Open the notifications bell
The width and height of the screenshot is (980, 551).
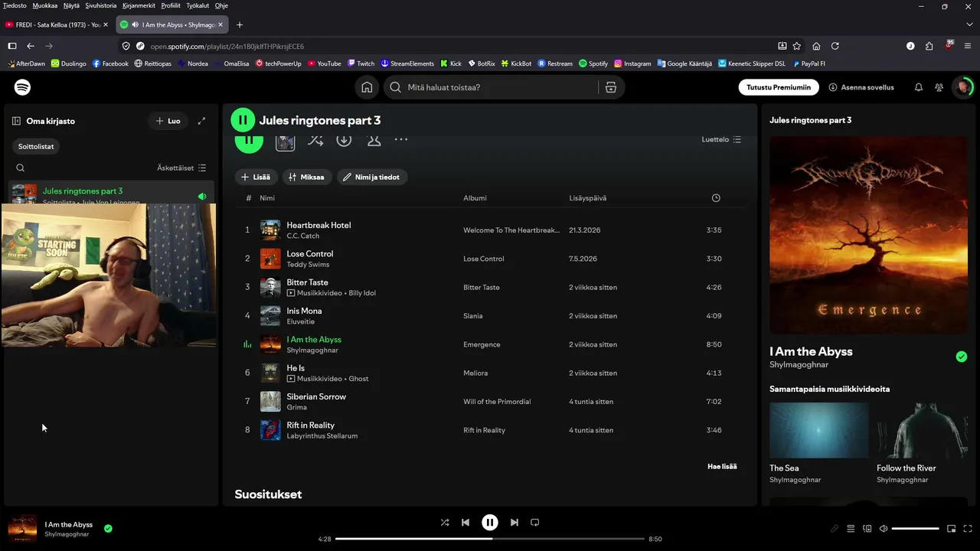pos(919,87)
